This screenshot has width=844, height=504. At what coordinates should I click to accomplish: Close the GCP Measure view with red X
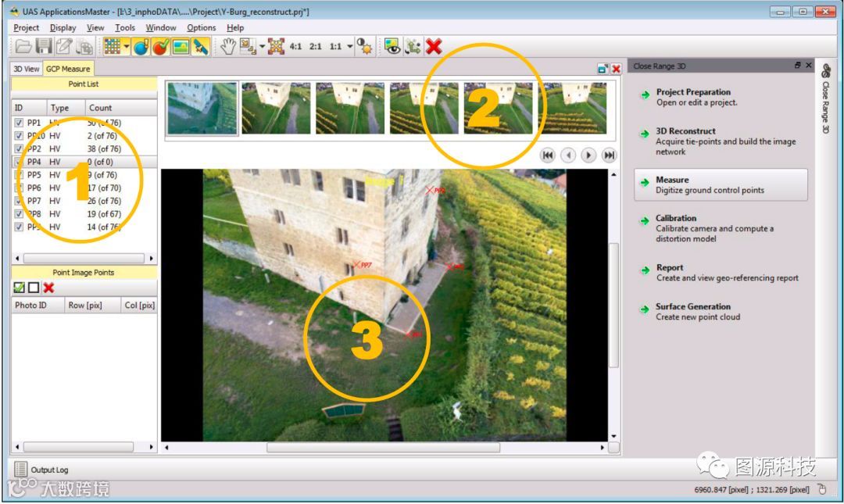pyautogui.click(x=616, y=69)
